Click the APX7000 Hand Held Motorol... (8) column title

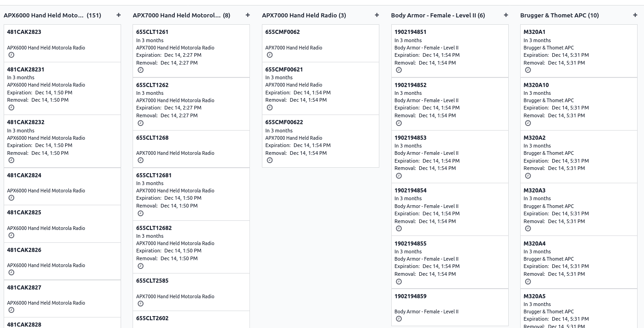coord(182,15)
